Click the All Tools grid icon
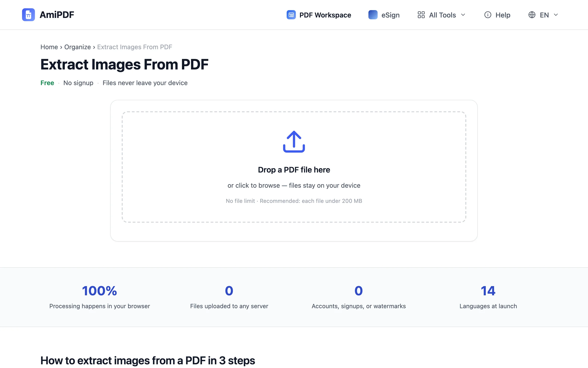Viewport: 588px width, 368px height. coord(421,15)
